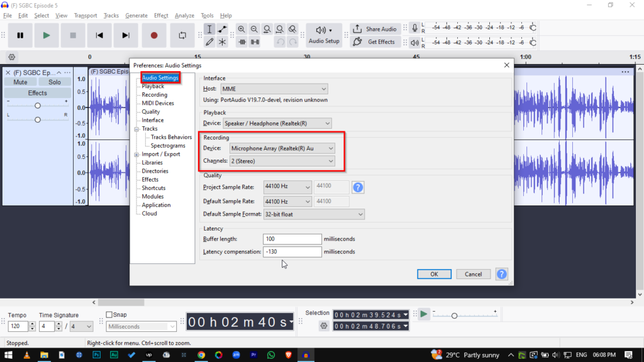644x362 pixels.
Task: Select the Envelope tool
Action: click(x=222, y=30)
